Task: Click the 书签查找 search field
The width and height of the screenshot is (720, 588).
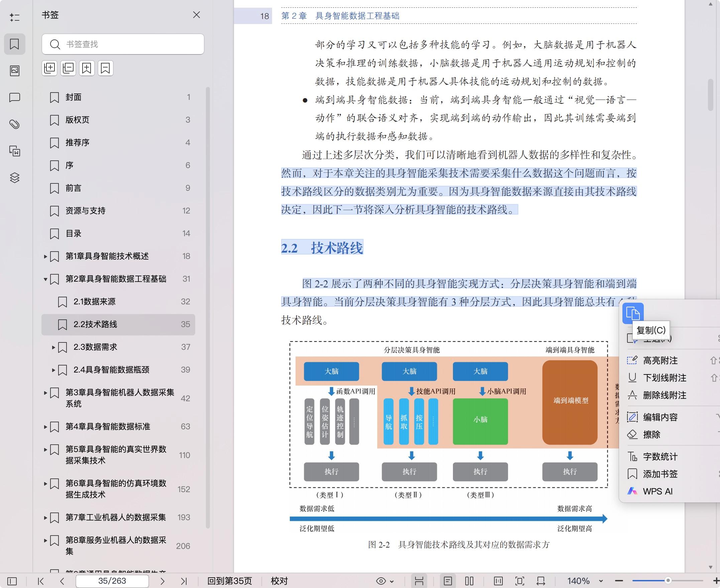Action: pos(123,44)
